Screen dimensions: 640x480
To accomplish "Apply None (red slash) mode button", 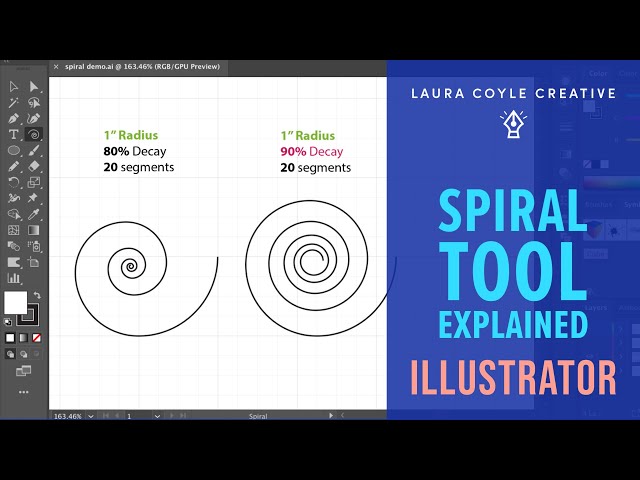I will pos(37,338).
